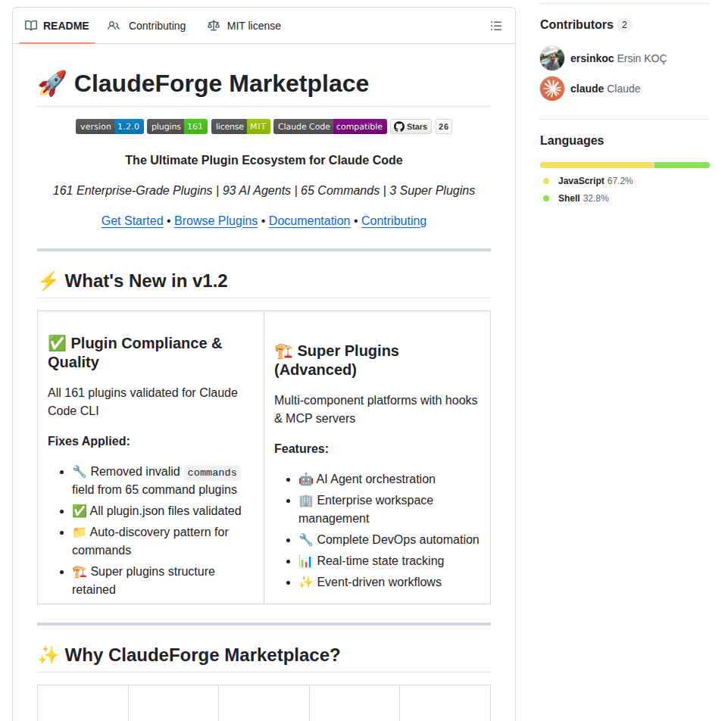Click the MIT license scales icon

215,25
